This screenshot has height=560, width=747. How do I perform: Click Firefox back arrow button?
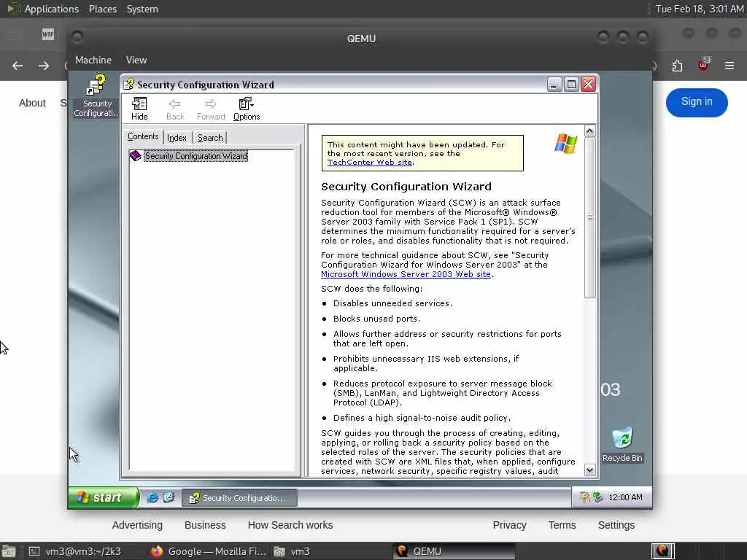click(x=18, y=66)
